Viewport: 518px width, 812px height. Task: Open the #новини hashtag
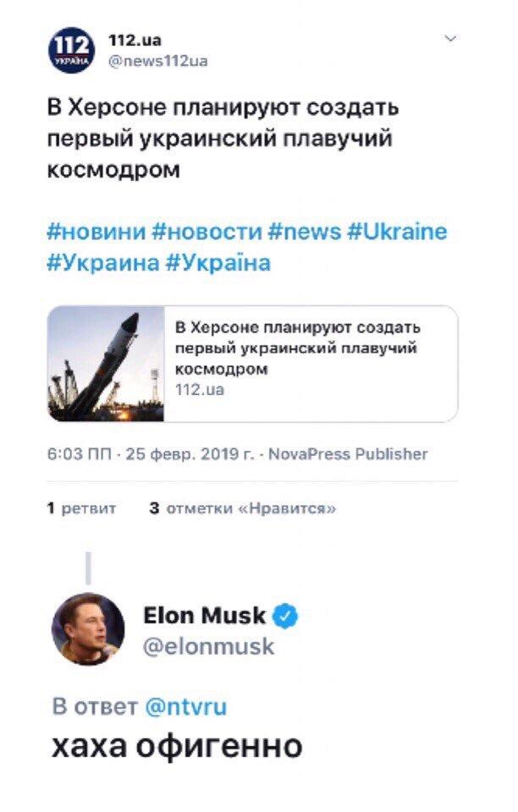96,232
